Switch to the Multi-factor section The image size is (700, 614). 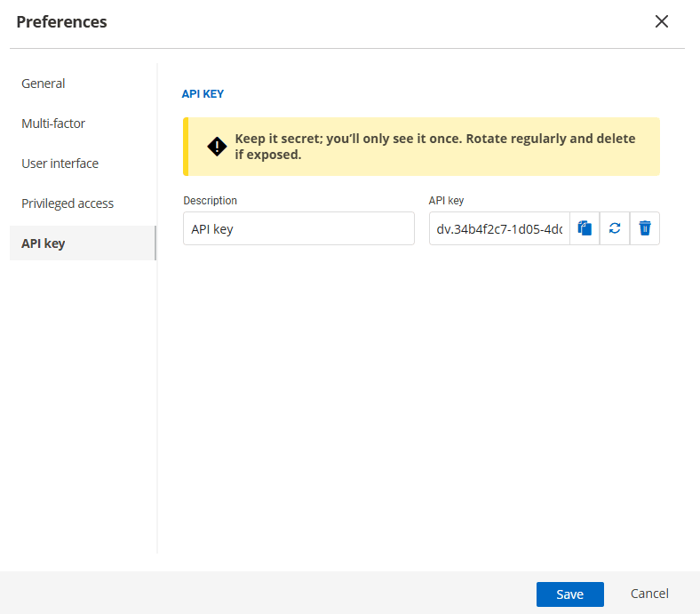point(53,124)
